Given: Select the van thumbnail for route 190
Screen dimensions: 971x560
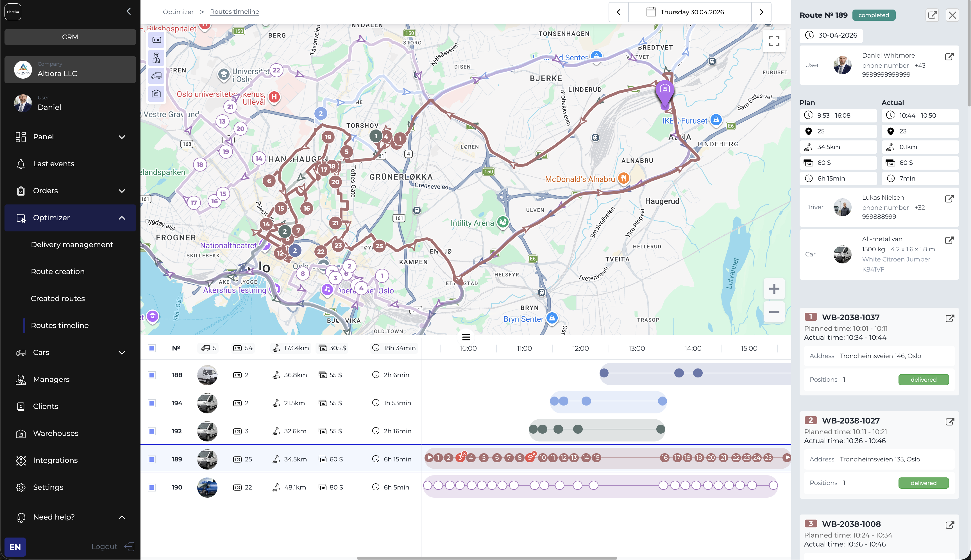Looking at the screenshot, I should [x=207, y=487].
